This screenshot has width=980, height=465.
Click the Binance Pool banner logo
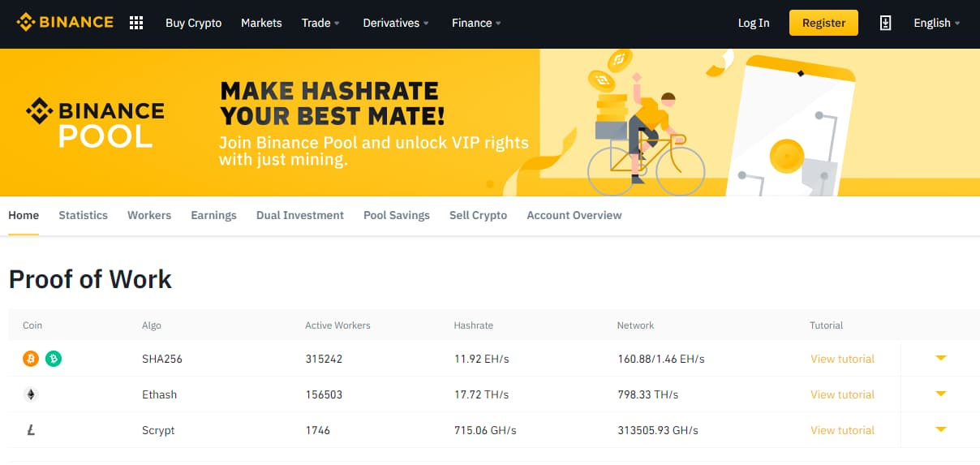(95, 123)
